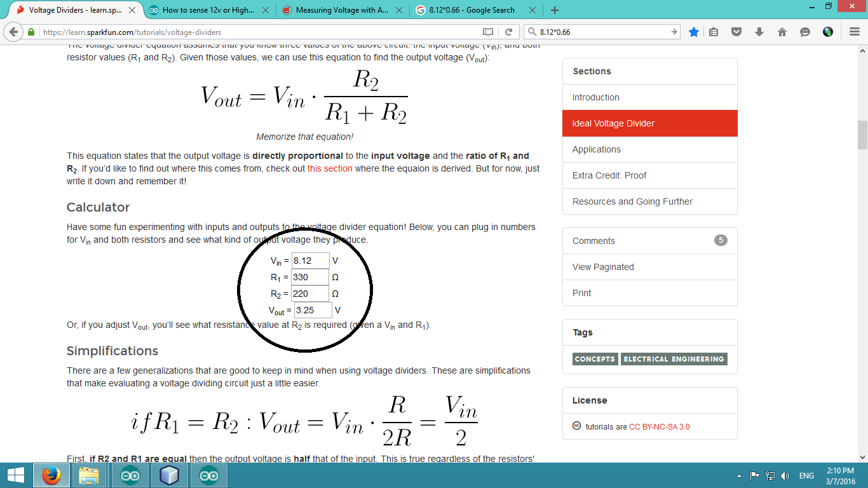This screenshot has width=868, height=488.
Task: Open Resources and Going Further section
Action: 649,201
